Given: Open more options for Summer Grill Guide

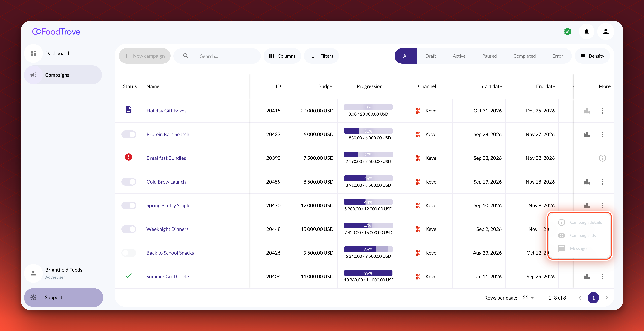Looking at the screenshot, I should [x=602, y=277].
